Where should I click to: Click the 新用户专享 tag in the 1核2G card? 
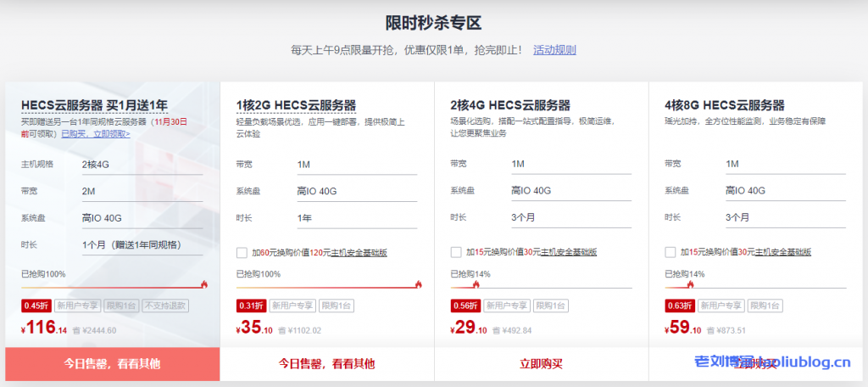(292, 306)
